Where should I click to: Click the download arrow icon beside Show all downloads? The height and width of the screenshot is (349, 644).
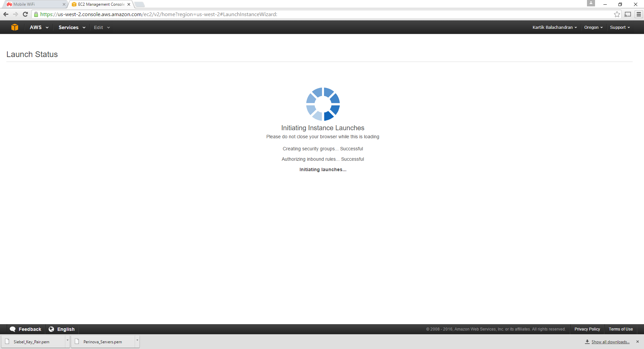pyautogui.click(x=587, y=342)
